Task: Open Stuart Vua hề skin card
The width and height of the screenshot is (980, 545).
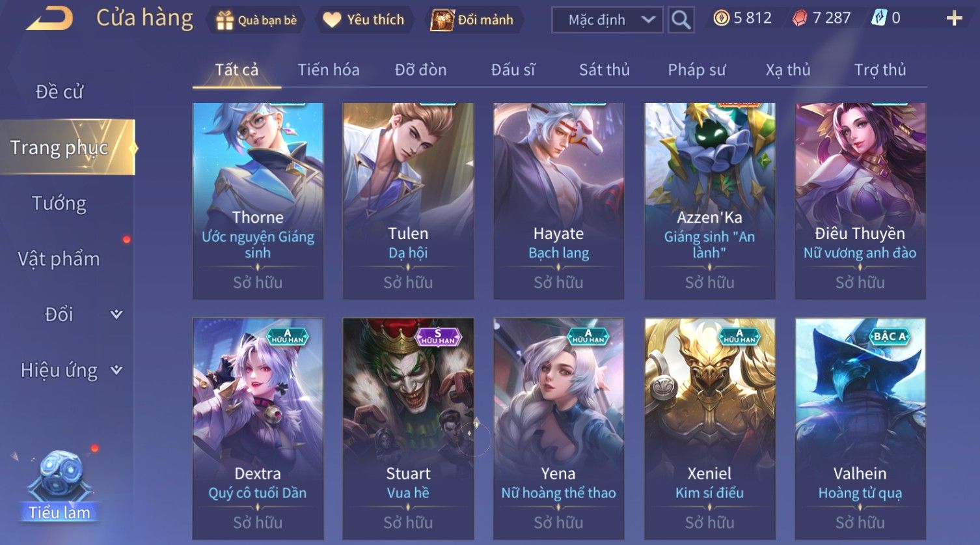Action: [x=408, y=428]
